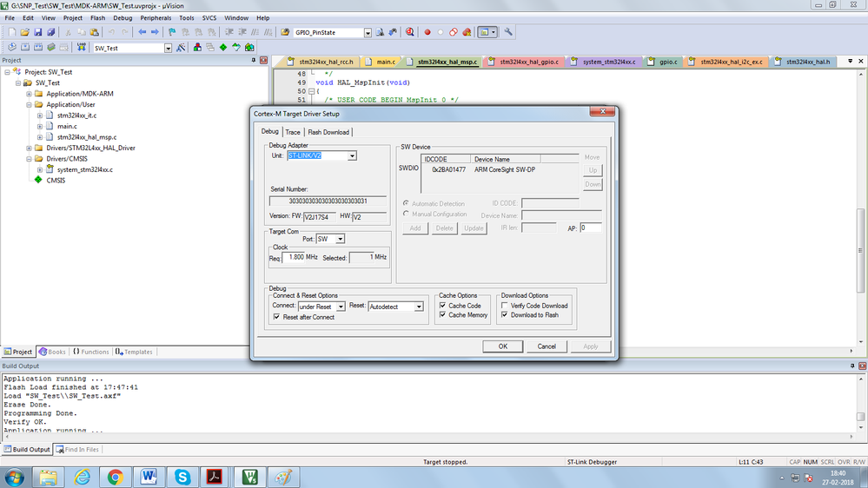Select stm32l4xx_it.c in the project tree
This screenshot has height=488, width=868.
click(77, 115)
